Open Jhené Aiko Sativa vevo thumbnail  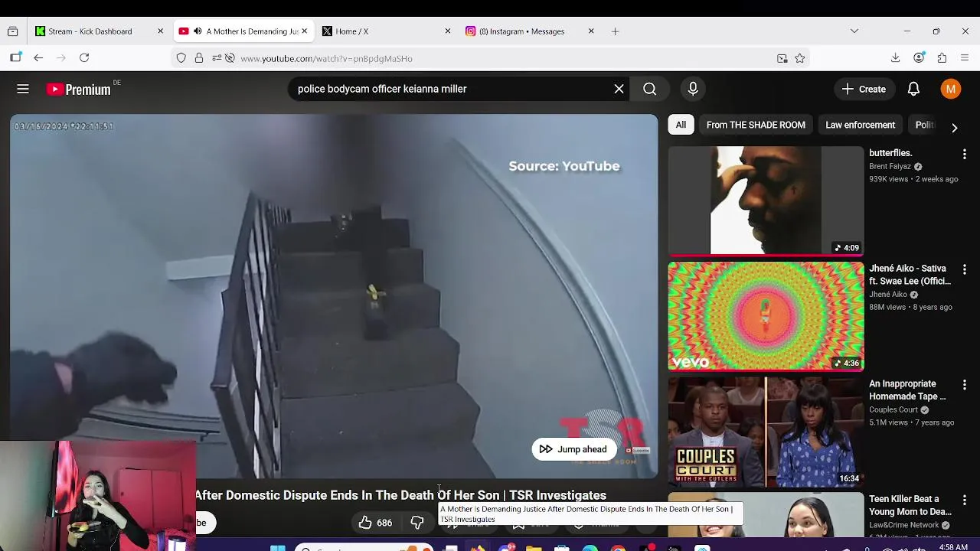point(766,316)
